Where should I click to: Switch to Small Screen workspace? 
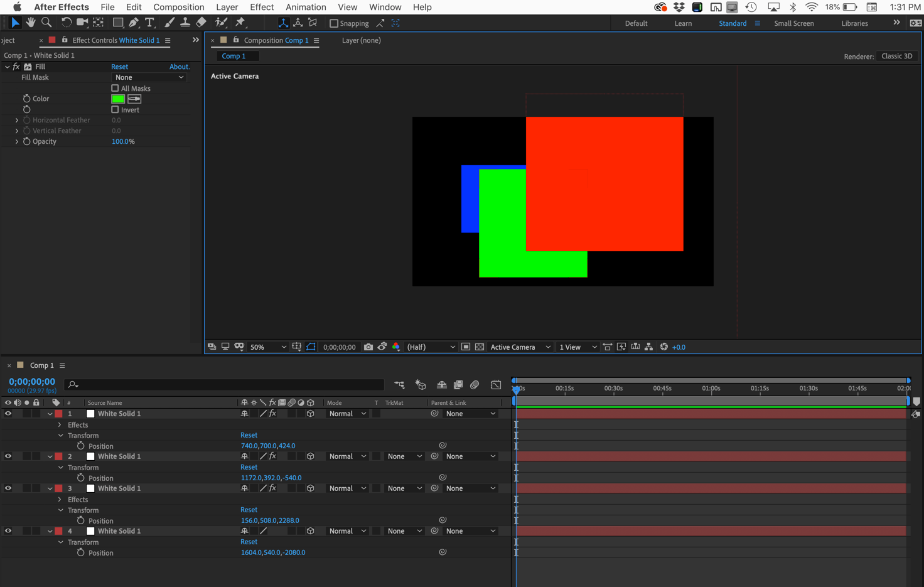[x=794, y=23]
